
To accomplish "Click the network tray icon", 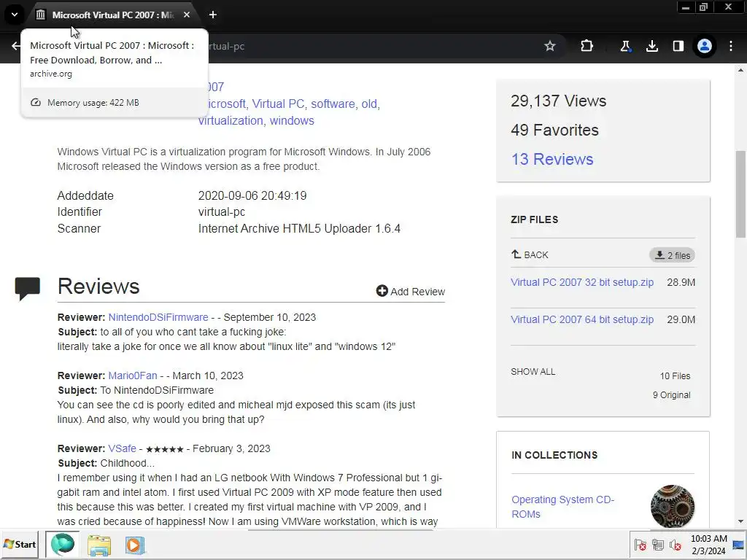I will pos(658,545).
